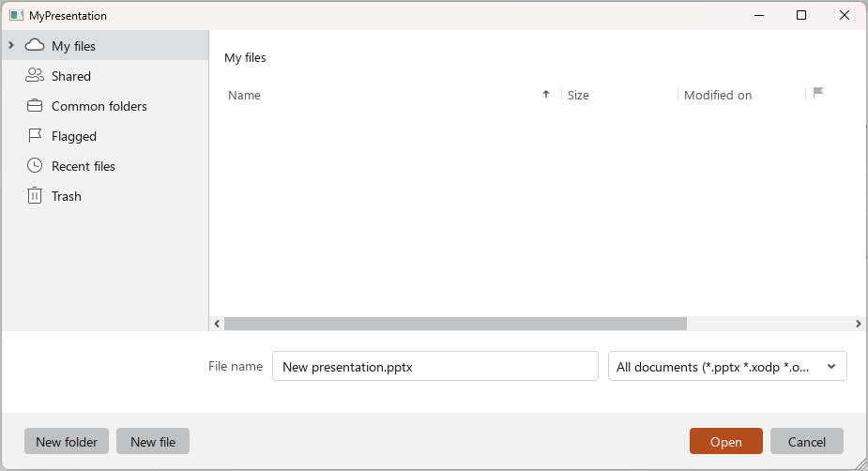Click the Open button
The width and height of the screenshot is (868, 471).
click(x=726, y=441)
